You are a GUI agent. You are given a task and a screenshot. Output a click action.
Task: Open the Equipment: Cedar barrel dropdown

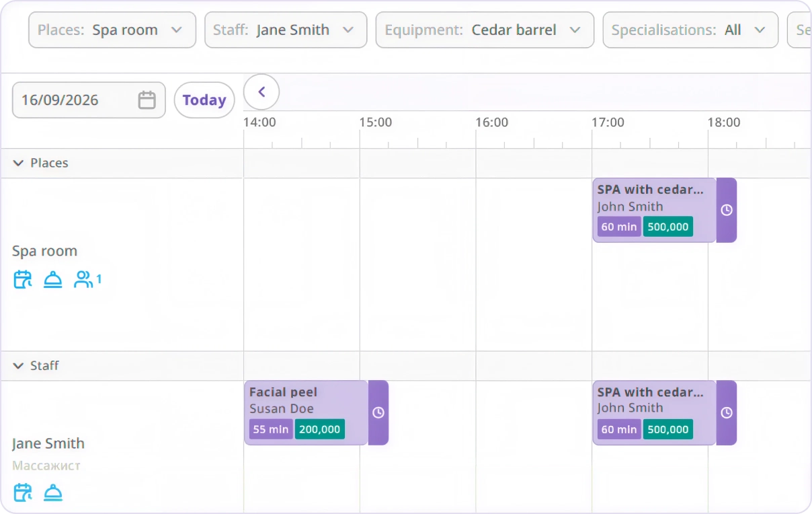point(485,30)
